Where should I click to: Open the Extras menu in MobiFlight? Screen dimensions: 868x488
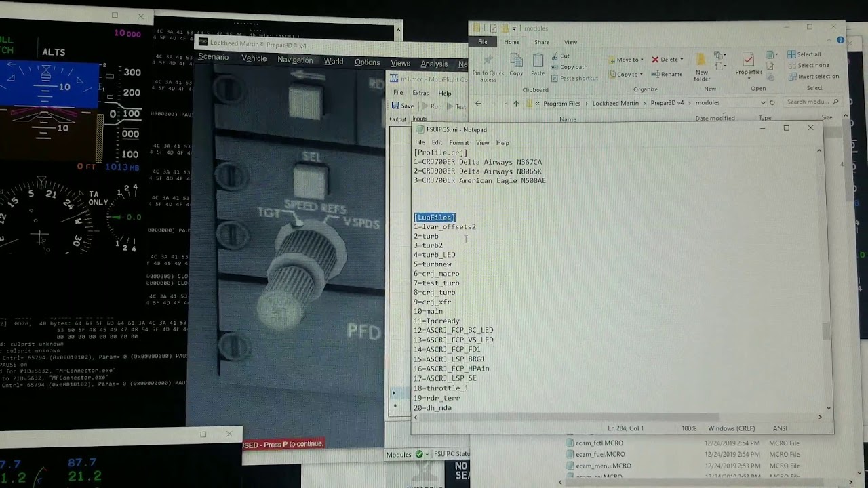[x=420, y=93]
